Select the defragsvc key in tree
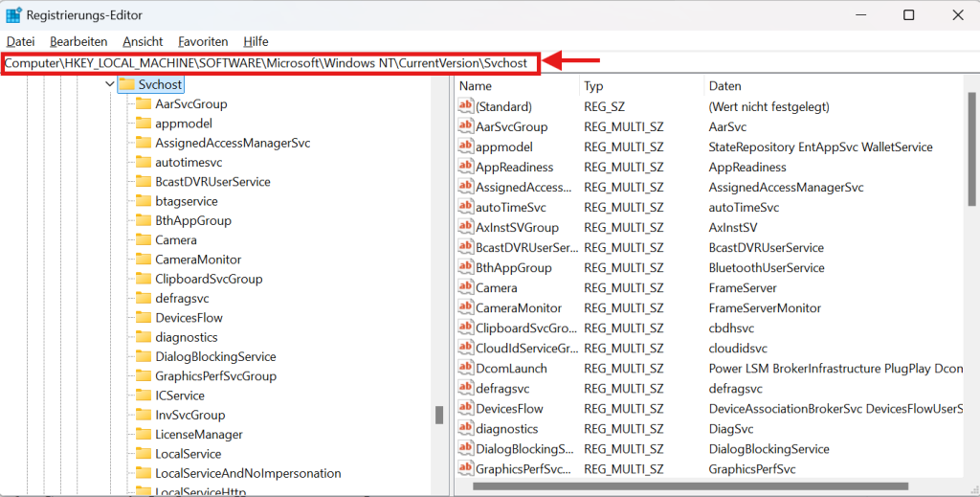The image size is (980, 497). (x=182, y=298)
